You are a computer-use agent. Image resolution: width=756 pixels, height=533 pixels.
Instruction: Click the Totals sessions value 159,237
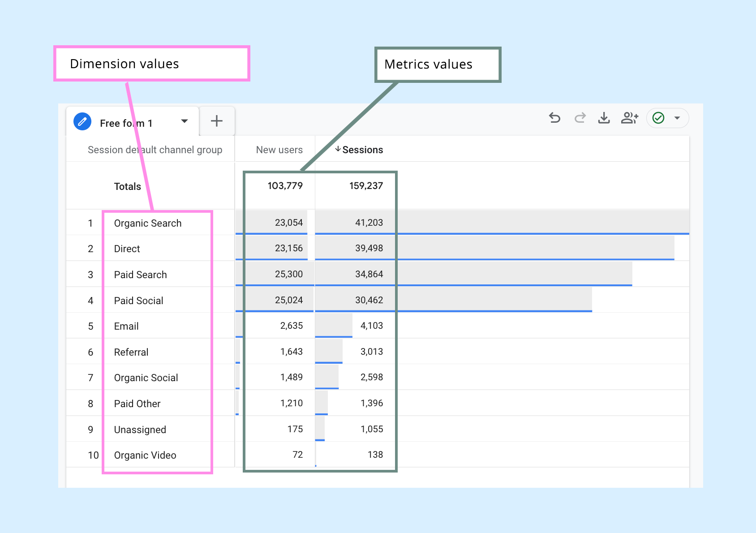click(366, 185)
